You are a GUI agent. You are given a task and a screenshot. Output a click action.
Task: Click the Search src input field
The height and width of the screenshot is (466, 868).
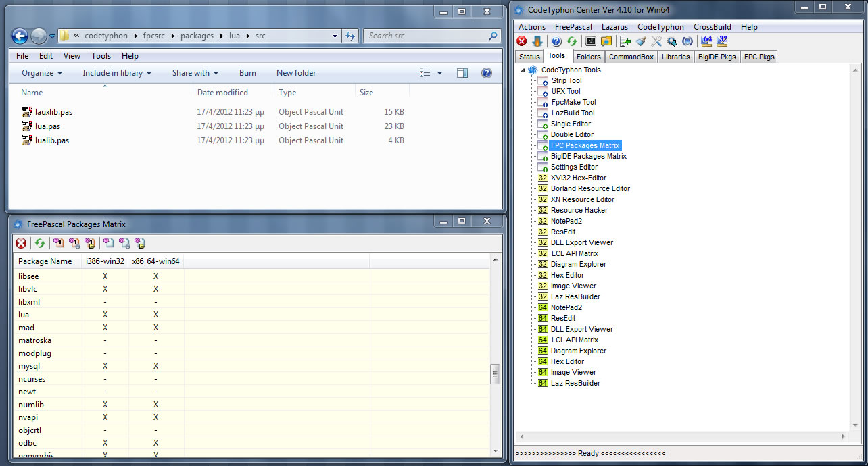pyautogui.click(x=432, y=36)
